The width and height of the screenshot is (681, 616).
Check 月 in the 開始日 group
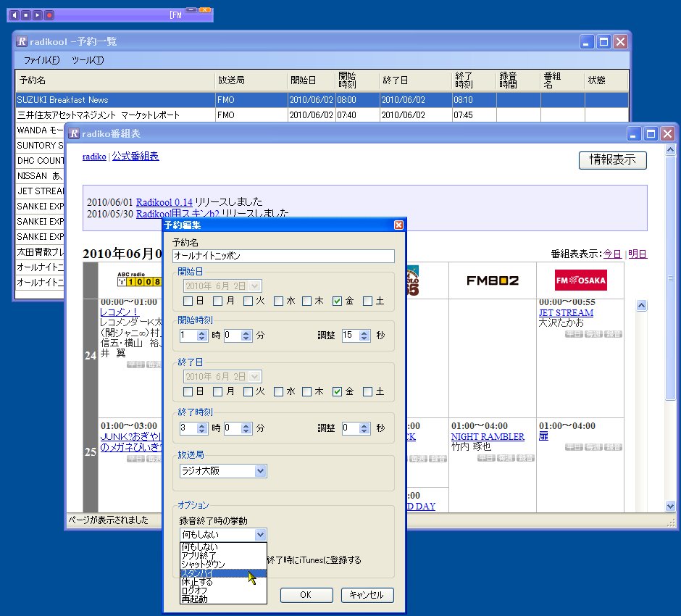click(x=217, y=301)
